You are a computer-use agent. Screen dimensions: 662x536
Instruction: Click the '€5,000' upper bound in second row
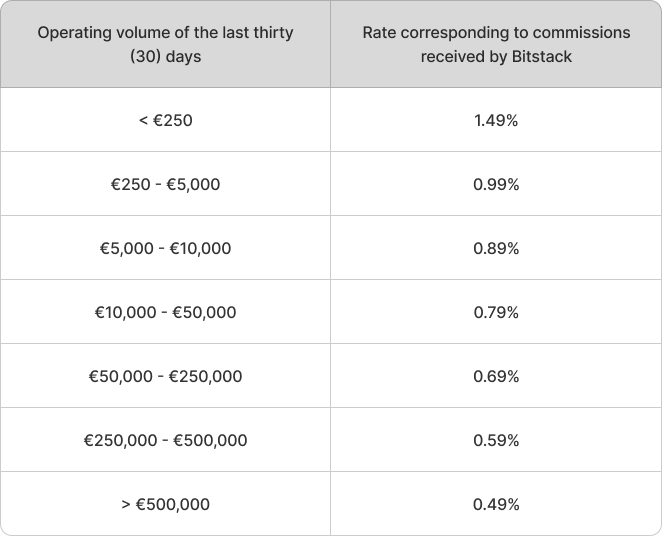point(193,184)
